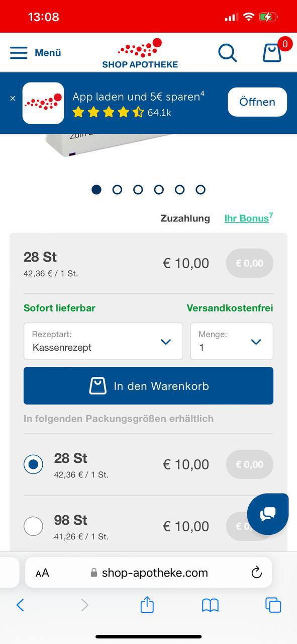This screenshot has width=297, height=644.
Task: Expand the Menge quantity dropdown
Action: (232, 341)
